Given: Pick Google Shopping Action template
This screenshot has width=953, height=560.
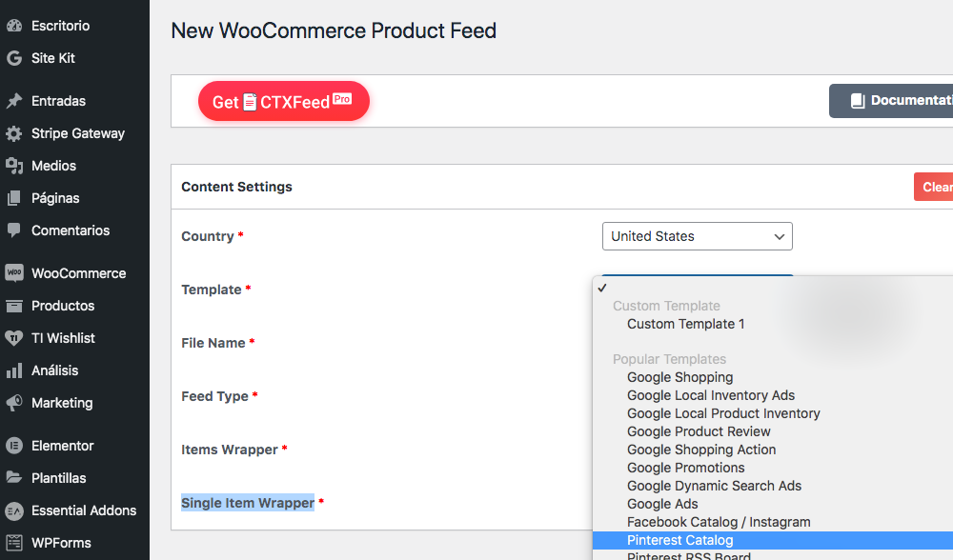Looking at the screenshot, I should coord(701,450).
